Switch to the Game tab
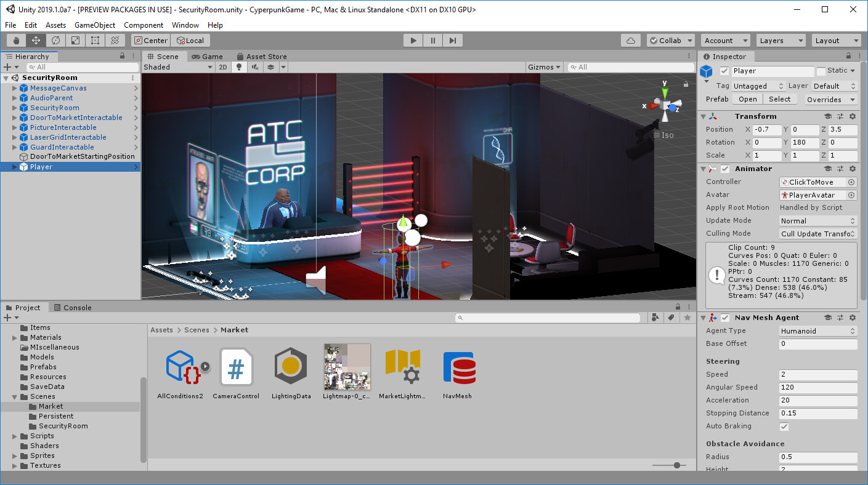868x485 pixels. [x=208, y=56]
